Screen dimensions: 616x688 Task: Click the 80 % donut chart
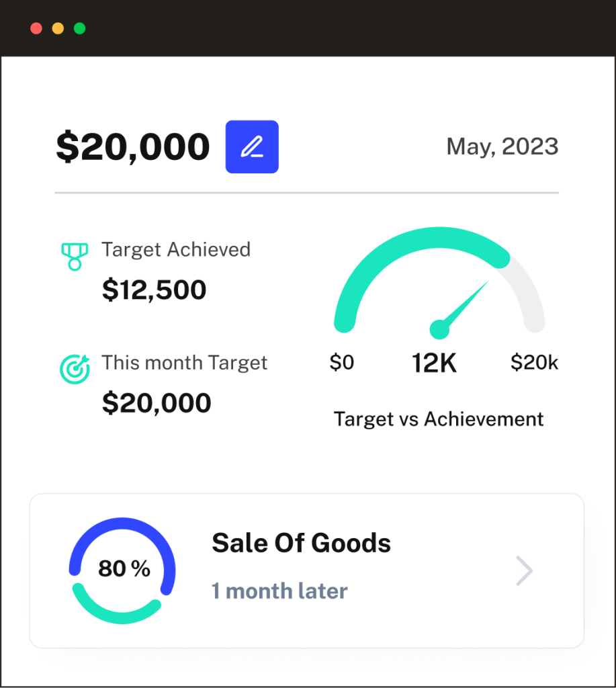pos(122,570)
